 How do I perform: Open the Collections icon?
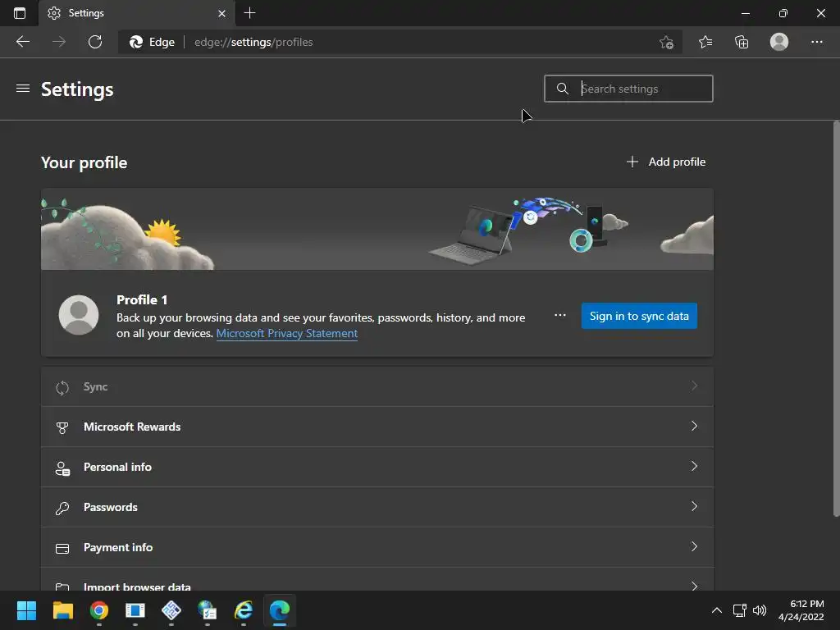[x=742, y=42]
